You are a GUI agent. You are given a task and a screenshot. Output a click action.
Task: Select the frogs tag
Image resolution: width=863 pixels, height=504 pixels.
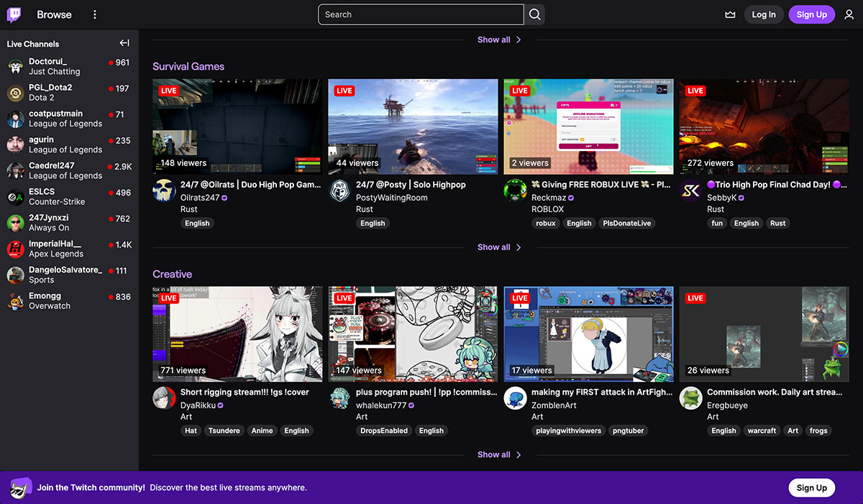click(818, 431)
